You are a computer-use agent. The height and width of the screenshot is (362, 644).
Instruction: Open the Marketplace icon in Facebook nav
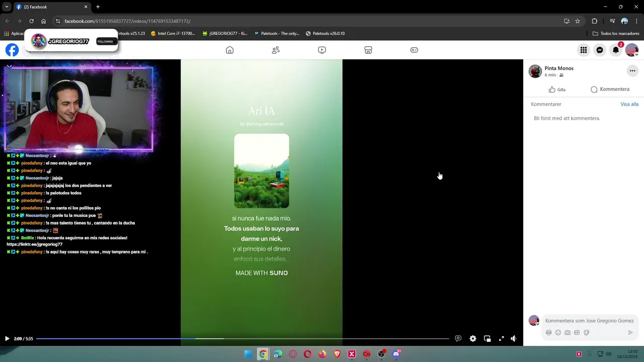click(368, 50)
